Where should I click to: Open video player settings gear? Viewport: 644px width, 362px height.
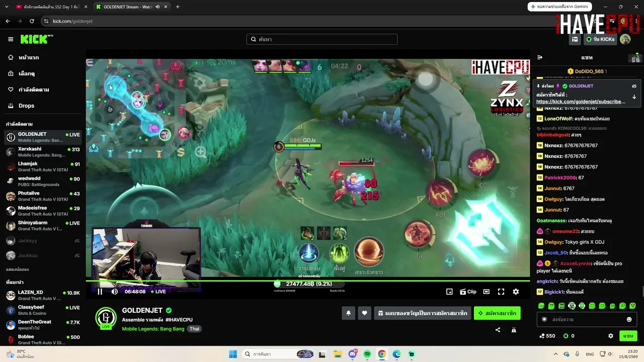pyautogui.click(x=516, y=292)
